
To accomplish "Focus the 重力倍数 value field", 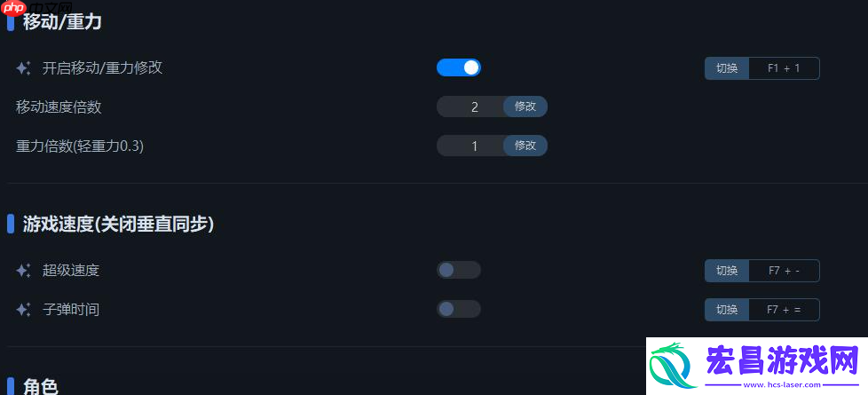I will click(470, 146).
